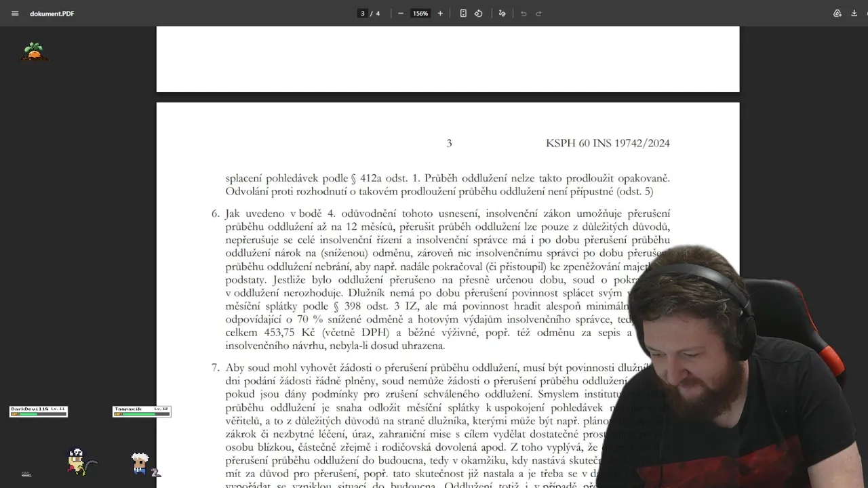Zoom out with the minus button

point(401,14)
